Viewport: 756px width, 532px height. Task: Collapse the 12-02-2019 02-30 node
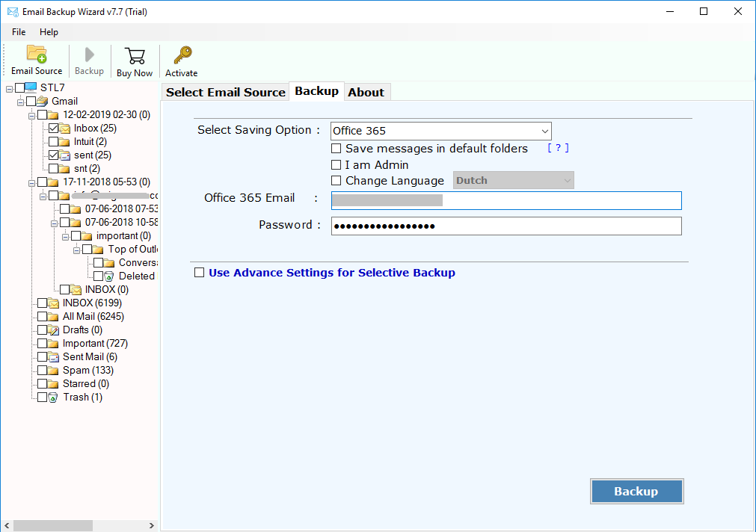point(31,116)
